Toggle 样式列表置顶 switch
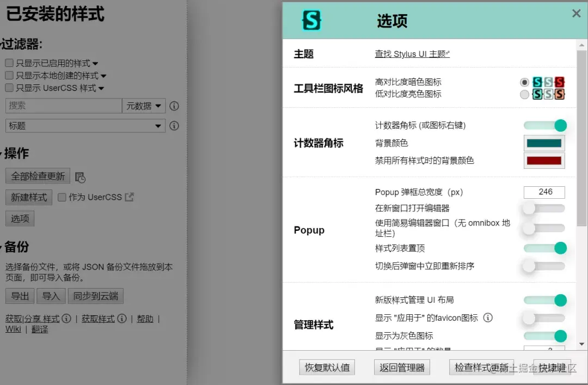 (x=545, y=248)
